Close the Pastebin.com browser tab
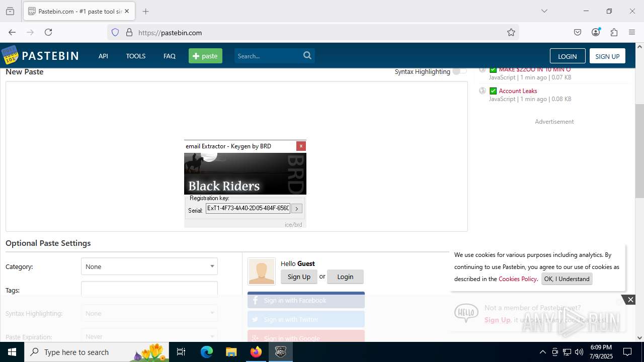Screen dimensions: 644x362 (127, 11)
